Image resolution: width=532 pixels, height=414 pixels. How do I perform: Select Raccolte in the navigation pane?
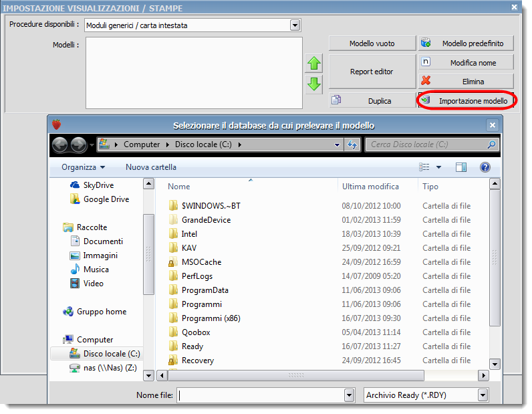click(85, 227)
